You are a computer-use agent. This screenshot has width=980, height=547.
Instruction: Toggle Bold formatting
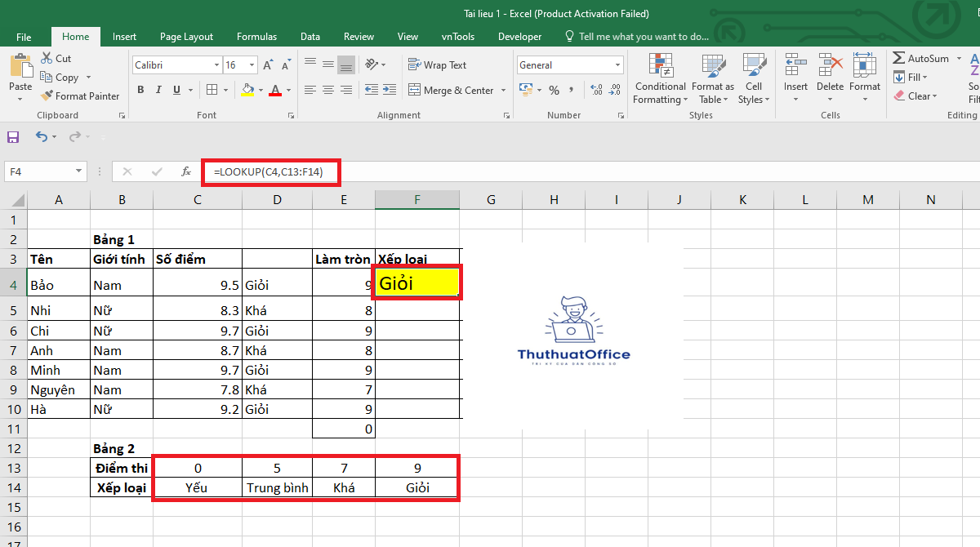click(x=140, y=90)
